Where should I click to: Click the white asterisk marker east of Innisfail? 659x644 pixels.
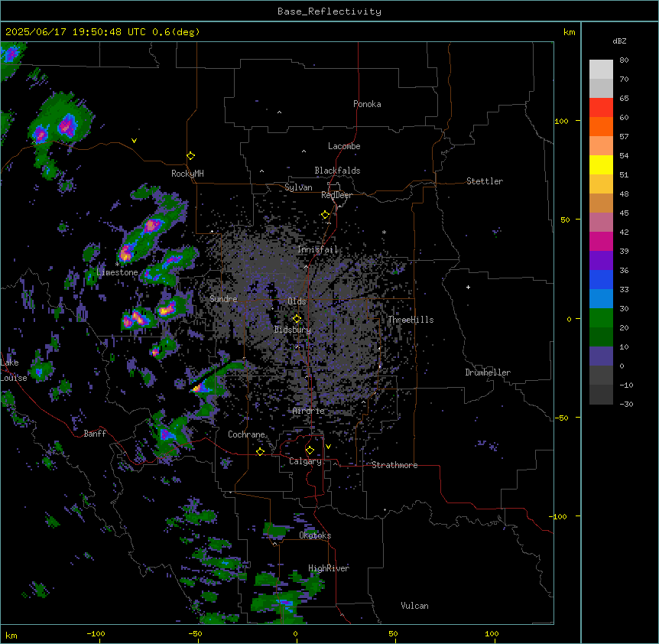[384, 232]
